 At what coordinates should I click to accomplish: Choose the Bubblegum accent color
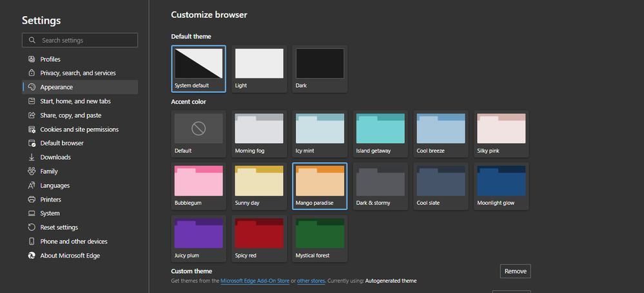[199, 186]
